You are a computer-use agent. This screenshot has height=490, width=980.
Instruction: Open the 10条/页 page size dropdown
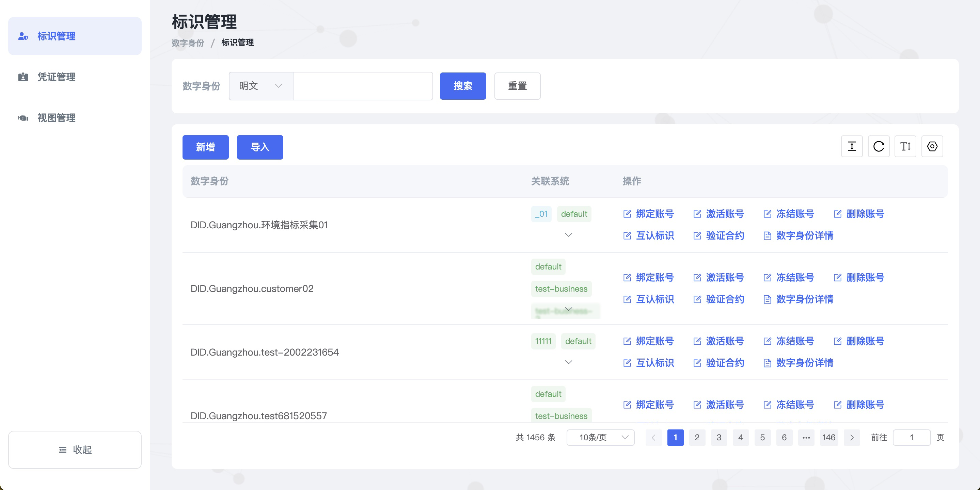pyautogui.click(x=600, y=438)
